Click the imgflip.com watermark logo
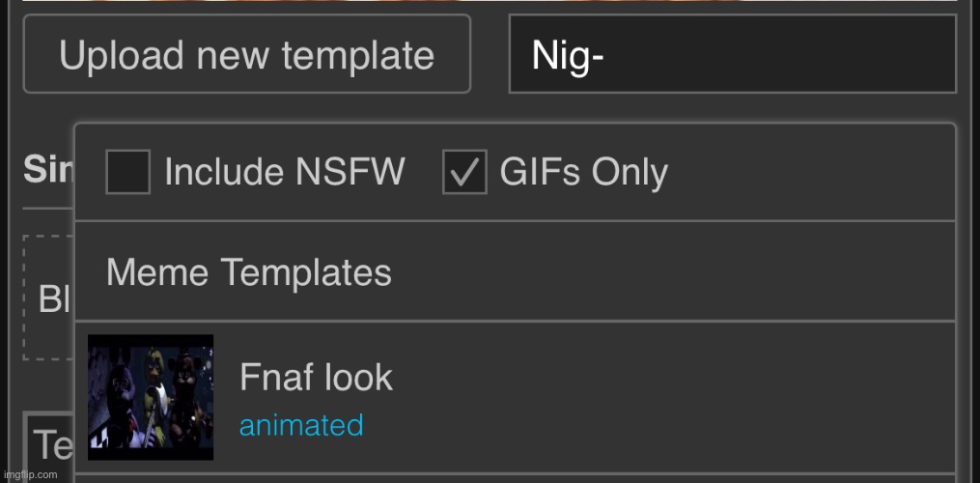The width and height of the screenshot is (980, 483). click(32, 474)
